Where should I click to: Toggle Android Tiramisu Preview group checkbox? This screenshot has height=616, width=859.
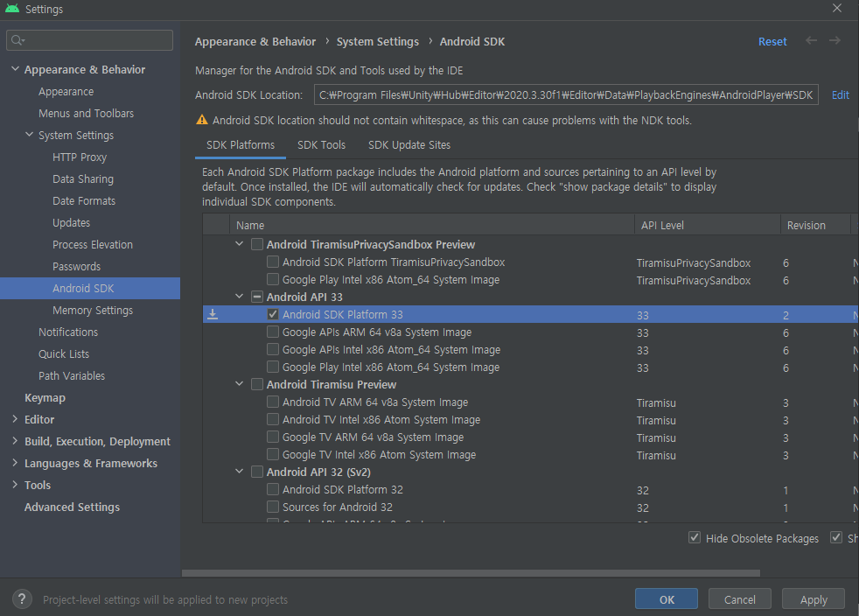click(257, 385)
